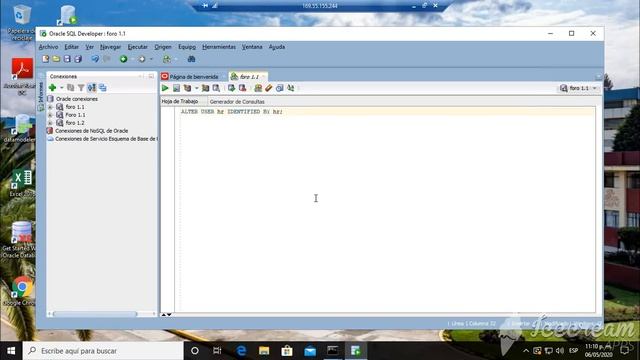Click the ALTER USER statement in editor
The image size is (640, 360).
point(231,111)
